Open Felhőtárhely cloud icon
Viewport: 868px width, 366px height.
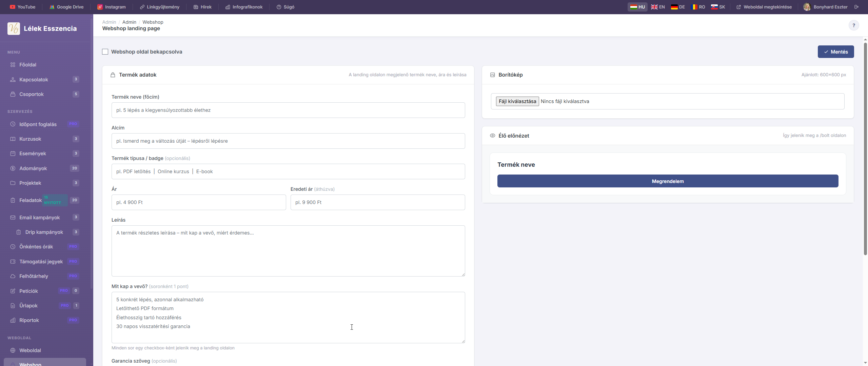(13, 276)
